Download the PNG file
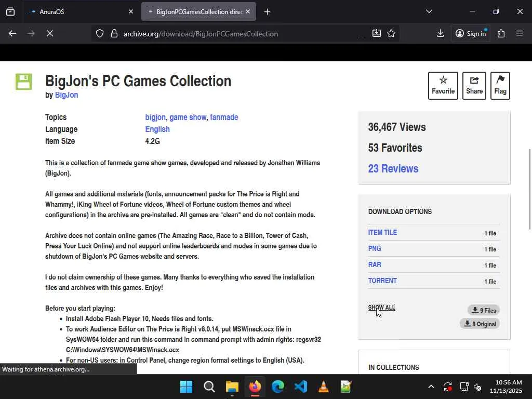Viewport: 532px width, 399px height. 375,248
